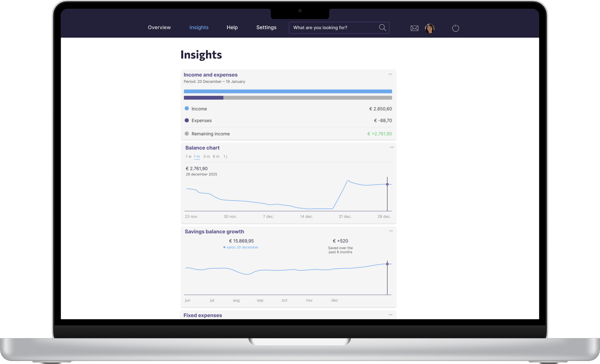Click the user profile avatar
Image resolution: width=600 pixels, height=364 pixels.
tap(429, 28)
